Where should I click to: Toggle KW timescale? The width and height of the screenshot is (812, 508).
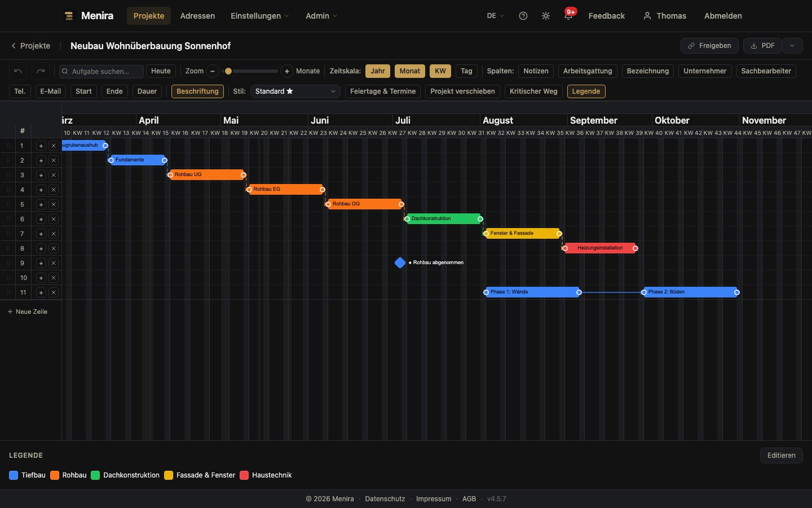point(440,71)
